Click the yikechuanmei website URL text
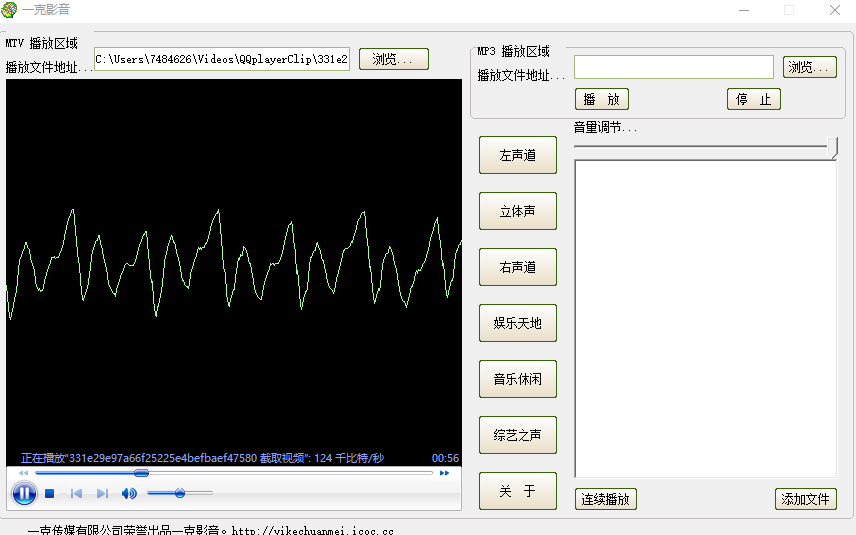This screenshot has height=535, width=856. [312, 531]
